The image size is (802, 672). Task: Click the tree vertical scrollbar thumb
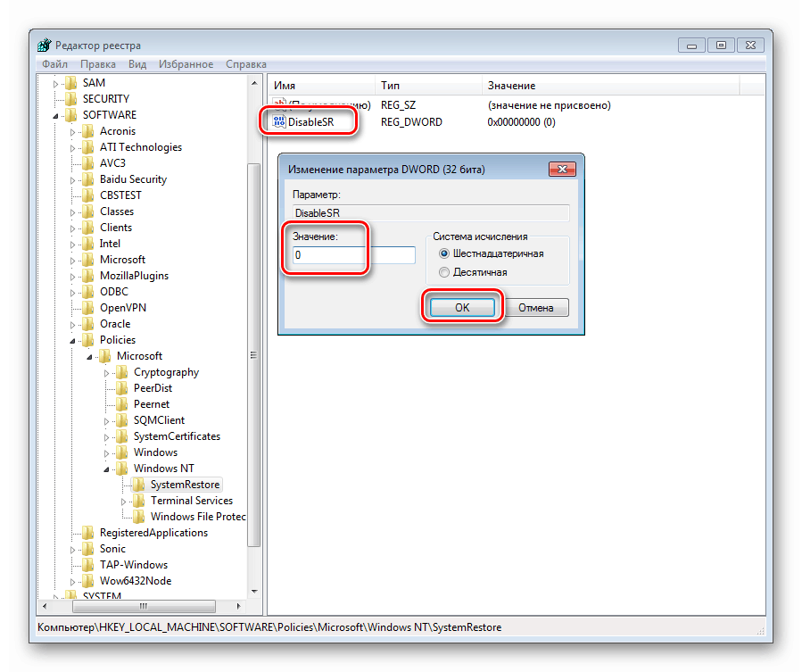(x=253, y=355)
